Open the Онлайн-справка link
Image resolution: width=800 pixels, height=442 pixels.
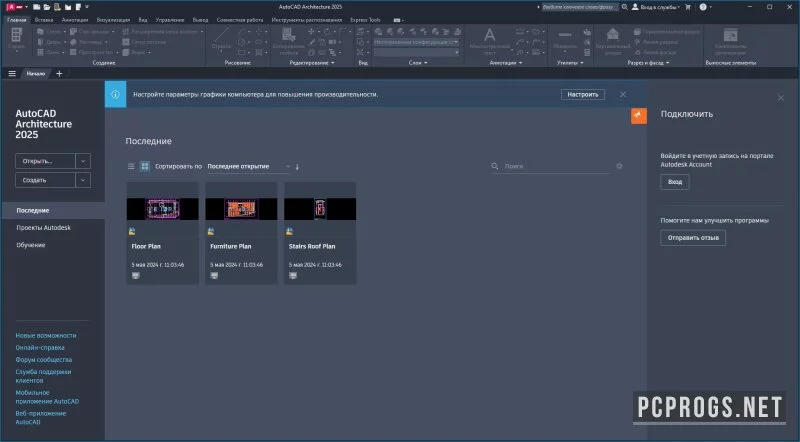[40, 348]
